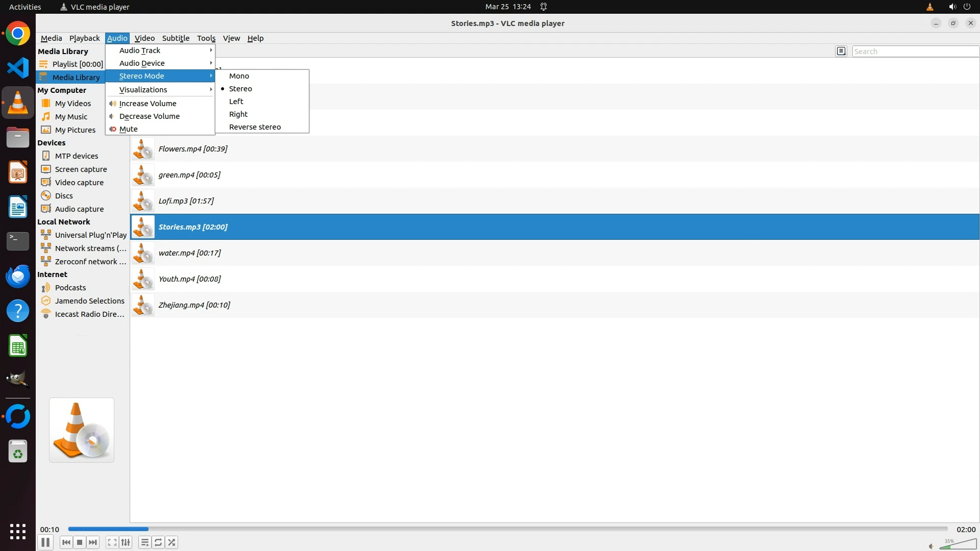Pause playback with the pause button

point(45,542)
